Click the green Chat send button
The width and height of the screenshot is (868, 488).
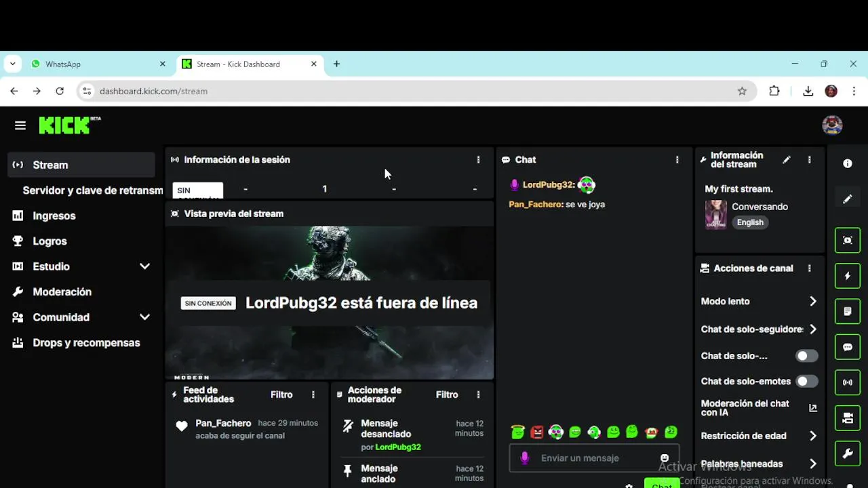click(662, 485)
